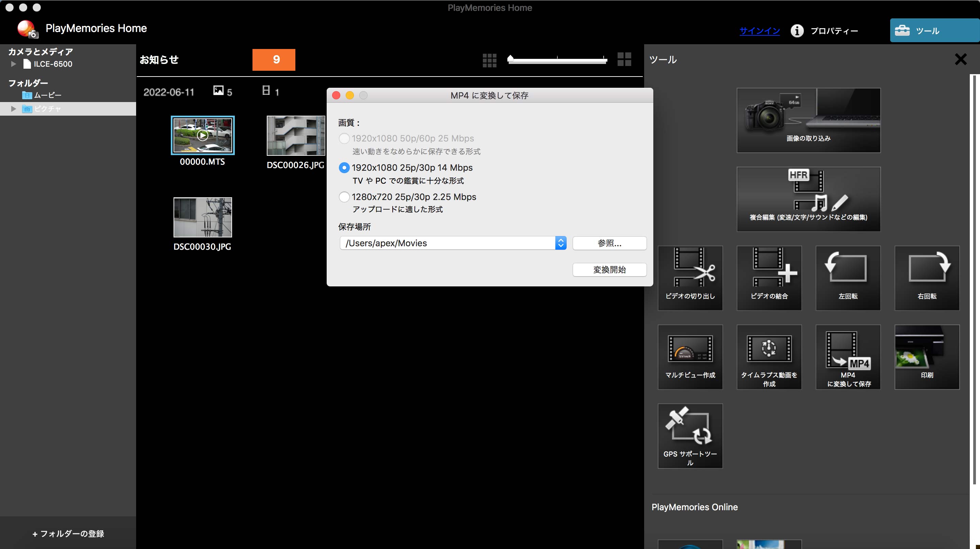Click the photo count icon beside 5
Viewport: 980px width, 549px height.
218,90
